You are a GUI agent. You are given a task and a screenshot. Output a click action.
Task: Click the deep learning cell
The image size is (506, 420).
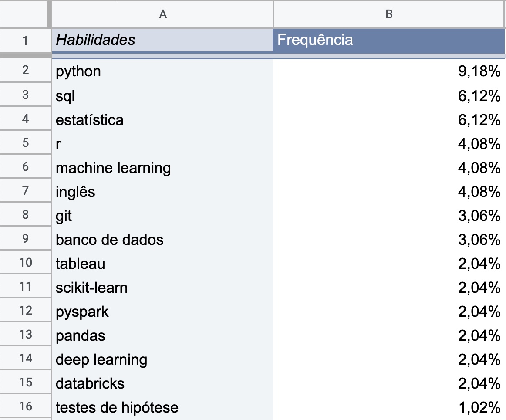162,359
